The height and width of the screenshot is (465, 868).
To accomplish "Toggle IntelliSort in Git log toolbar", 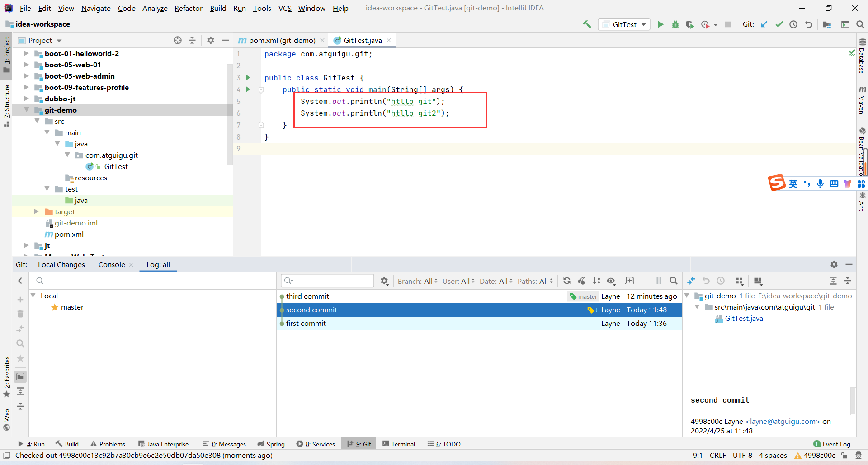I will click(x=596, y=281).
